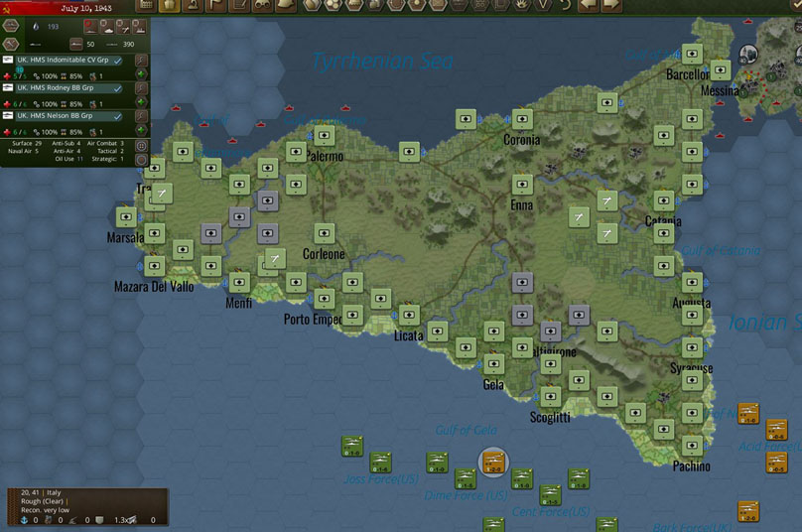Click green plus for HMS Indomitable CV Grp
802x532 pixels.
coord(141,74)
